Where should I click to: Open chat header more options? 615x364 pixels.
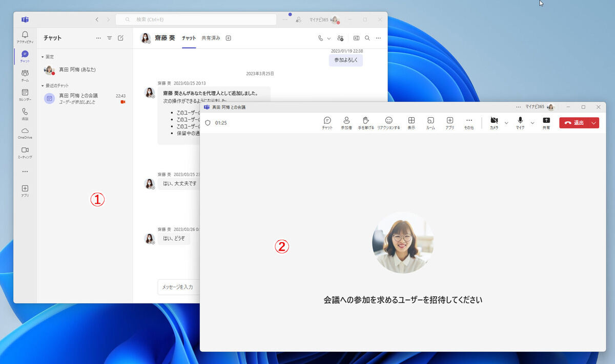pos(378,38)
